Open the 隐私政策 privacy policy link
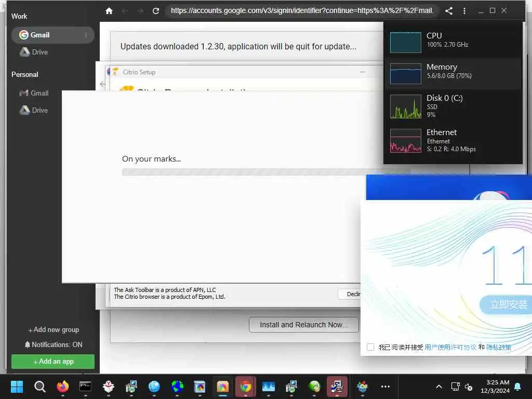 499,347
